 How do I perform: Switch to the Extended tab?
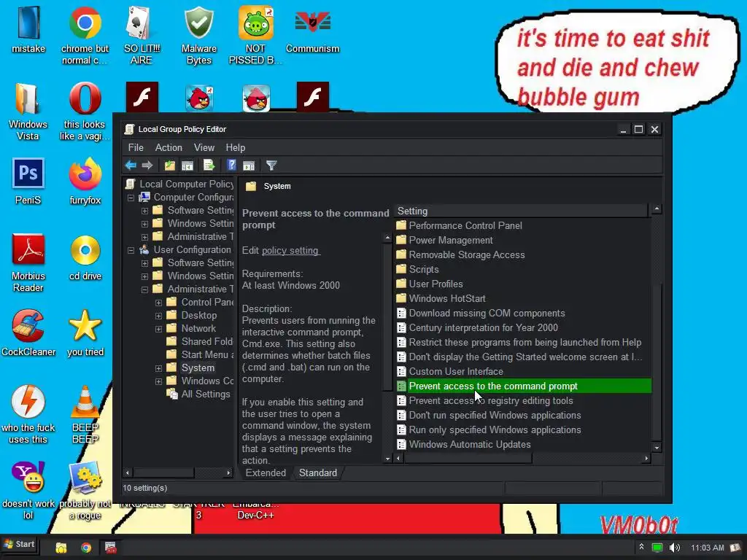click(x=266, y=472)
